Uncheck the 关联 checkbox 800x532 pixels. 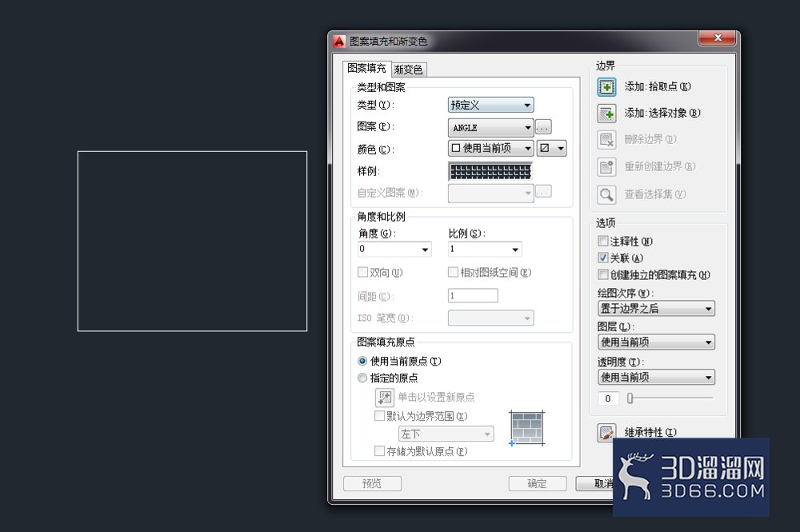click(x=603, y=258)
